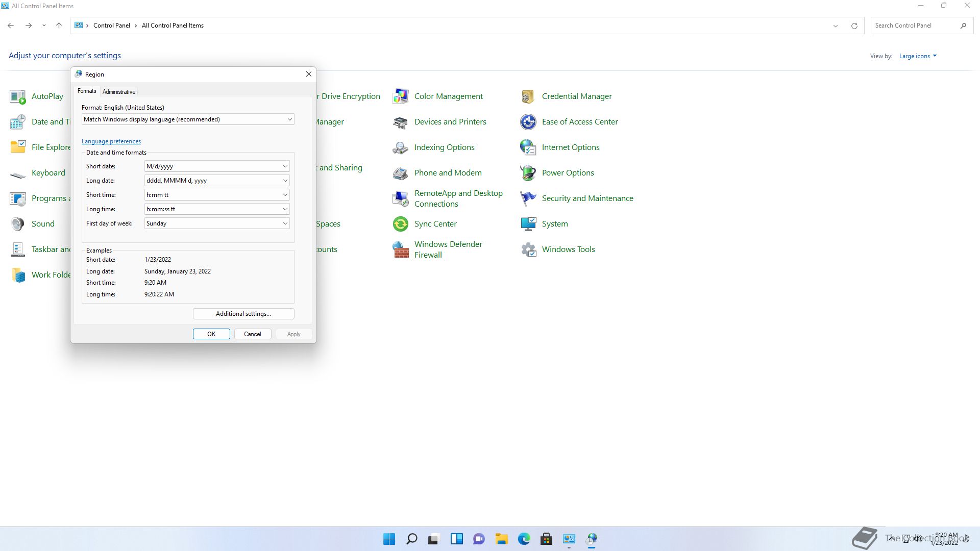Expand the Short date format dropdown
The height and width of the screenshot is (551, 980).
coord(217,166)
